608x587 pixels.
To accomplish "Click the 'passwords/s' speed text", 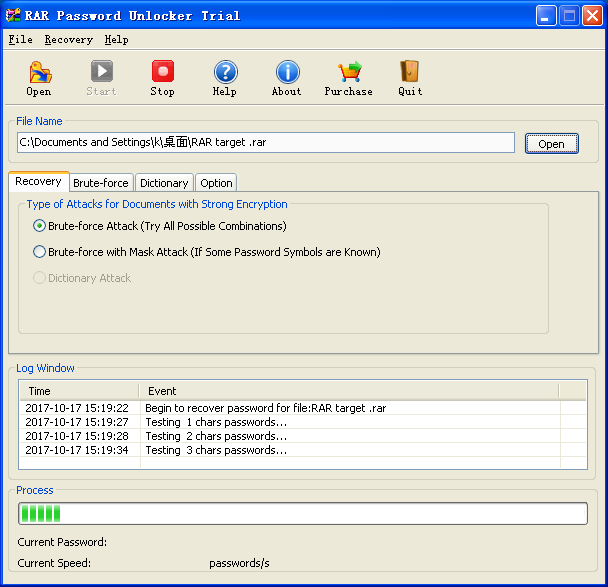I will pyautogui.click(x=239, y=563).
